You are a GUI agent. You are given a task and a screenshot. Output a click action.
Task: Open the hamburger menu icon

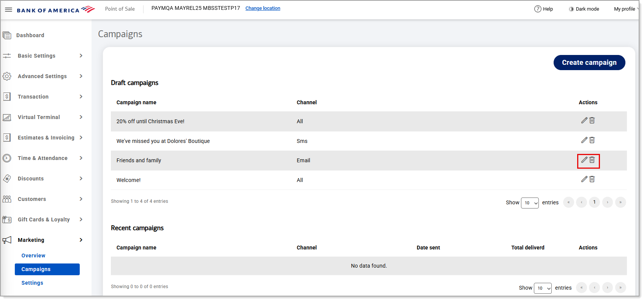(x=8, y=9)
